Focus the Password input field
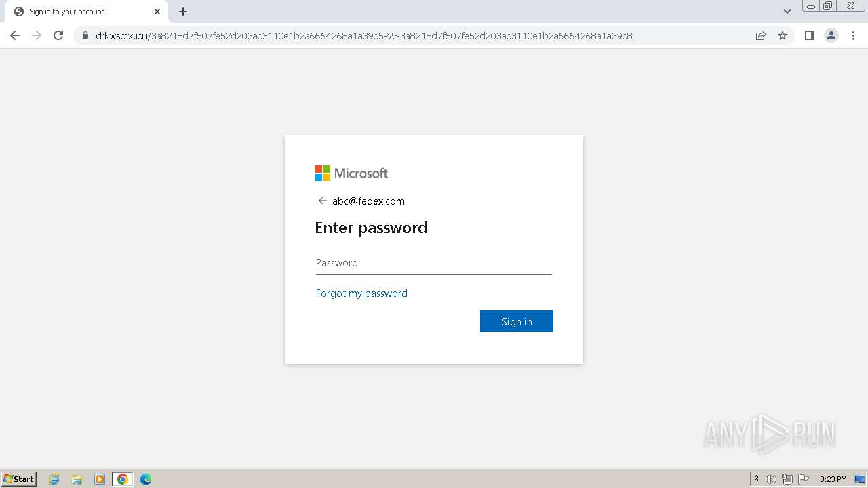 433,263
